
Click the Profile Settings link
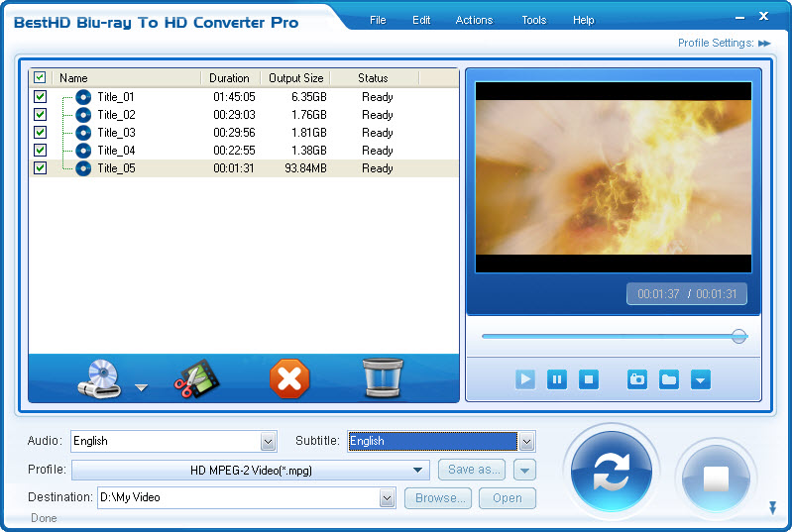[716, 43]
